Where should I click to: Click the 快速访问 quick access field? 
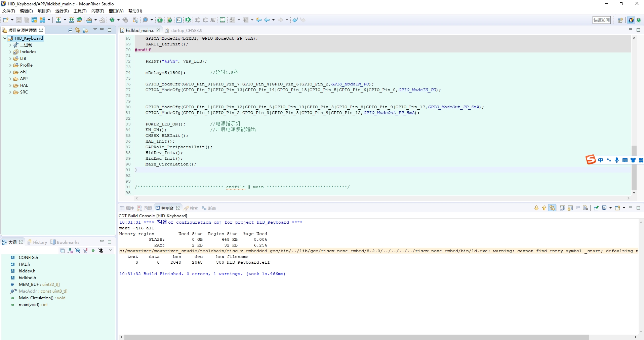point(602,20)
